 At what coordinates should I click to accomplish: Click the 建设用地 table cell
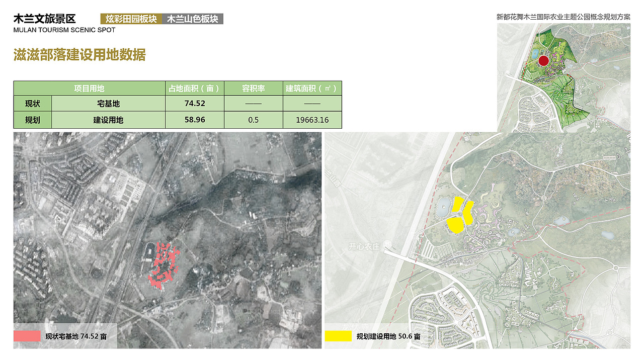109,120
